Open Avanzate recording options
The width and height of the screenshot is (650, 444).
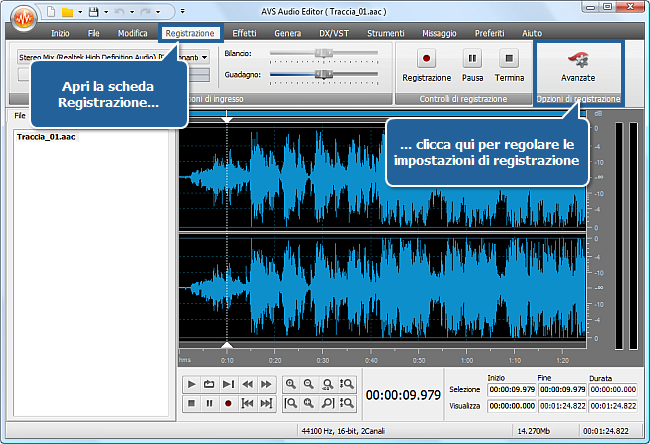click(x=578, y=65)
